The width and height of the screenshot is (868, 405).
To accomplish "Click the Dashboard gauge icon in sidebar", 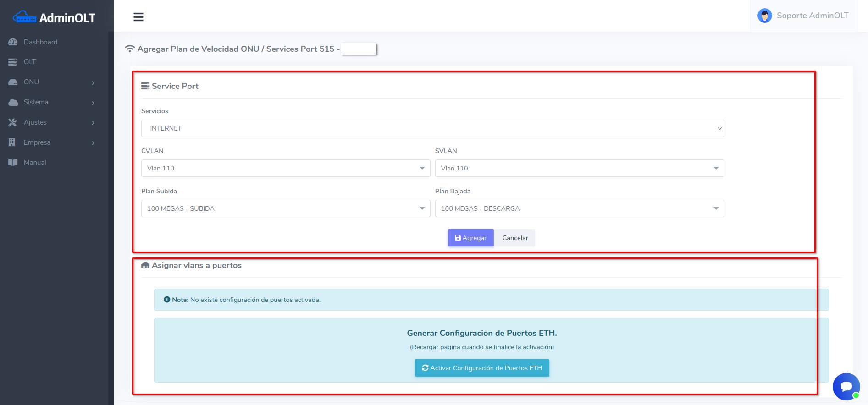I will (13, 42).
